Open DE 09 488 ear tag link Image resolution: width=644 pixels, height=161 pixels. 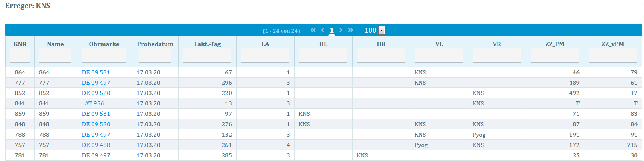point(96,145)
